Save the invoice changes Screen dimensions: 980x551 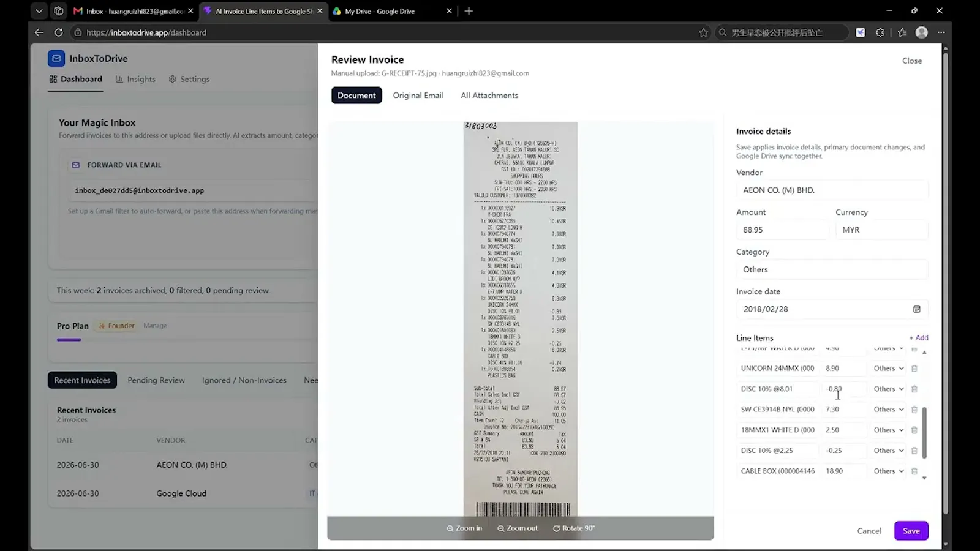[911, 531]
